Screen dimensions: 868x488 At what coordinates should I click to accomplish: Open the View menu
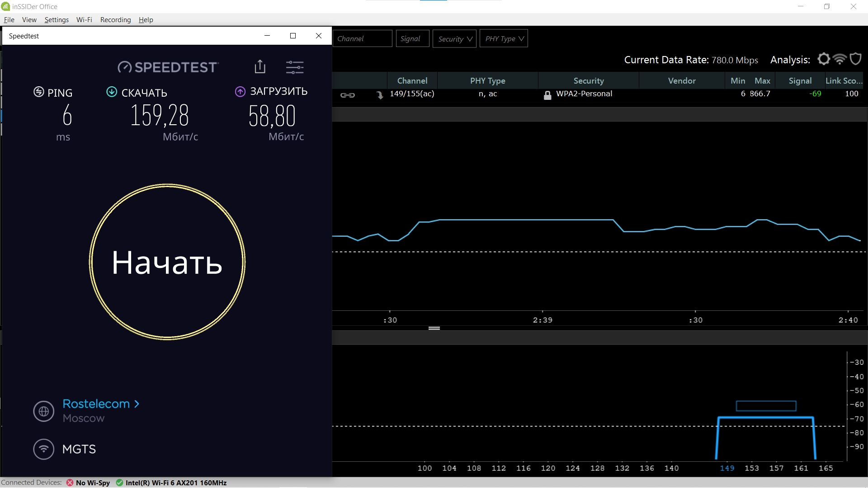click(29, 20)
